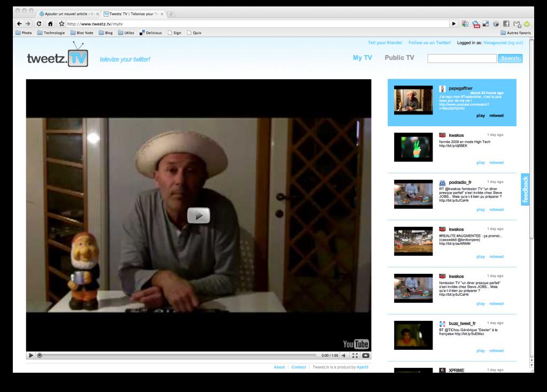Open the Ape55 footer link
The image size is (547, 392).
click(363, 367)
